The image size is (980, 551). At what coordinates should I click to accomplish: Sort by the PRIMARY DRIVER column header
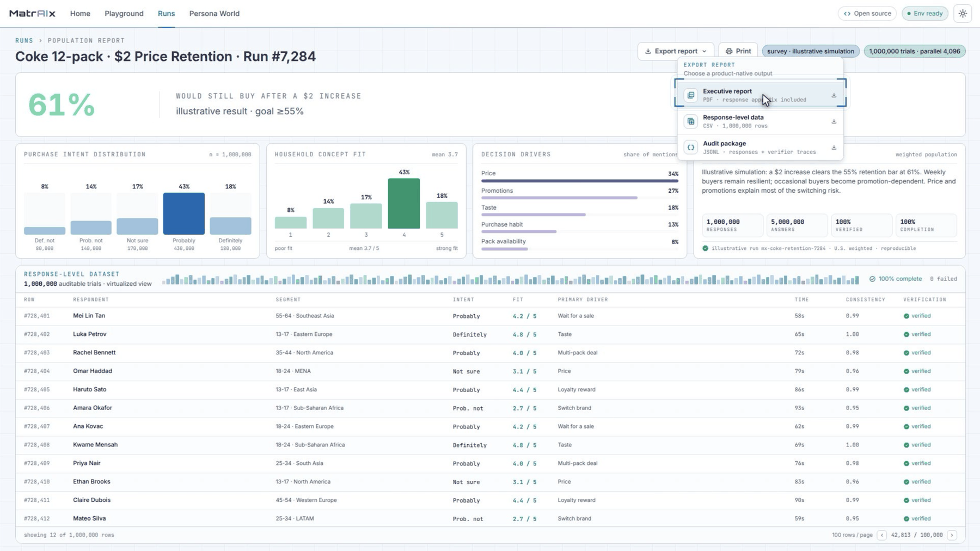583,300
